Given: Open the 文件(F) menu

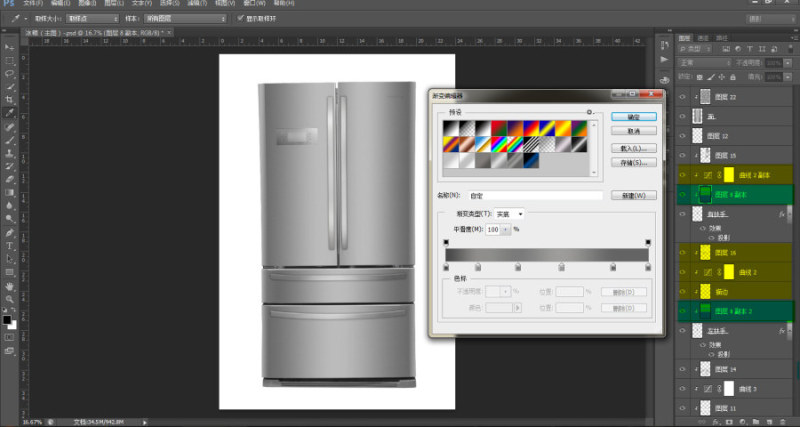Looking at the screenshot, I should click(33, 3).
